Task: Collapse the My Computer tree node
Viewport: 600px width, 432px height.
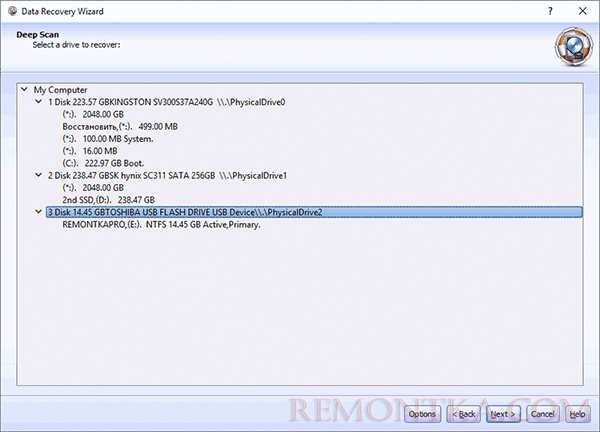Action: coord(24,89)
